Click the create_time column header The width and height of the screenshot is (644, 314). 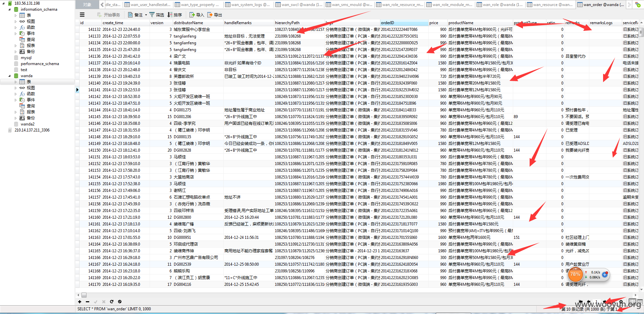(125, 23)
